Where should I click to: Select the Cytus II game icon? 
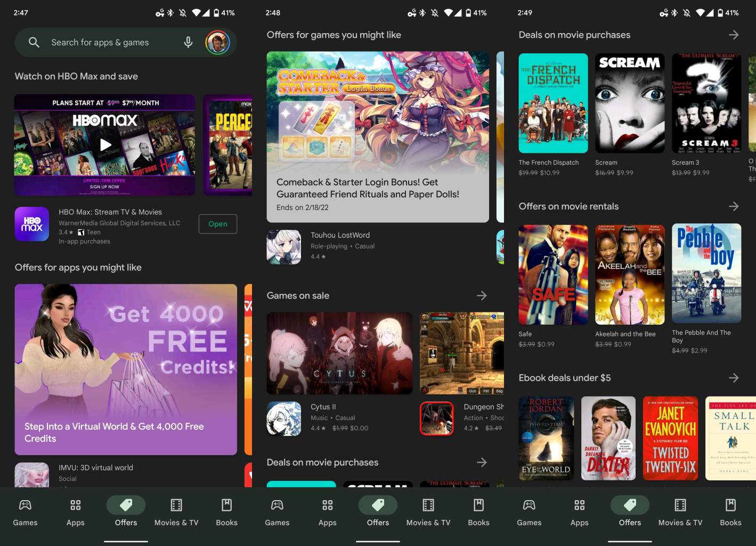point(283,419)
